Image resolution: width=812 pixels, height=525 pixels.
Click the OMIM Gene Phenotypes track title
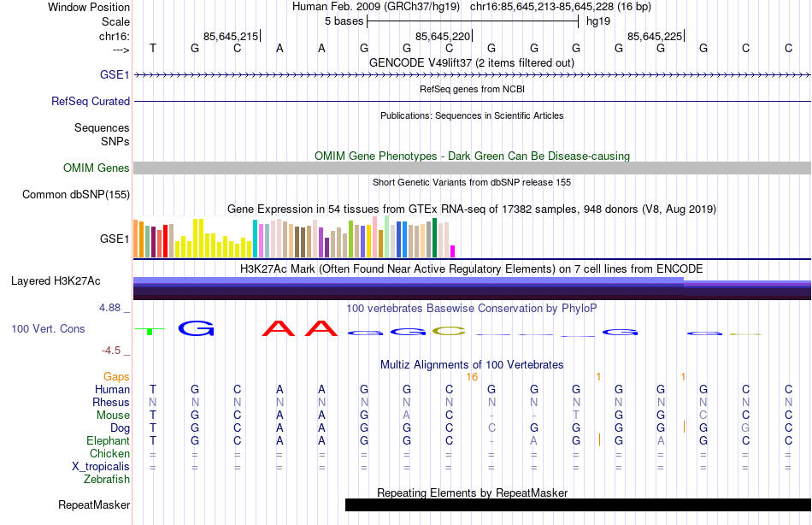tap(472, 156)
